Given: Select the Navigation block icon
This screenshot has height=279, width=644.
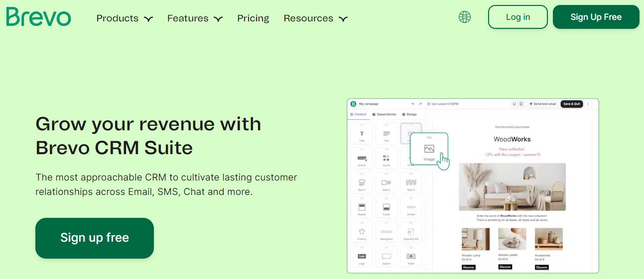Looking at the screenshot, I should (x=386, y=232).
